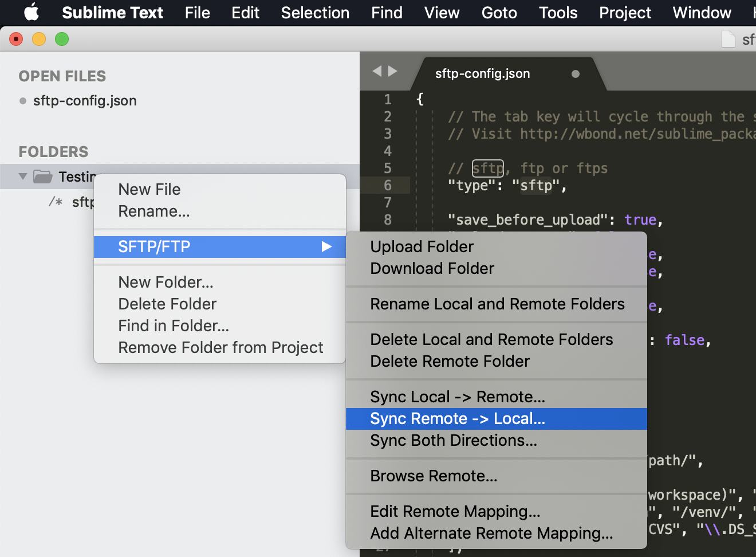The image size is (756, 557).
Task: Click the dot beside sftp-config.json in Open Files
Action: (x=23, y=101)
